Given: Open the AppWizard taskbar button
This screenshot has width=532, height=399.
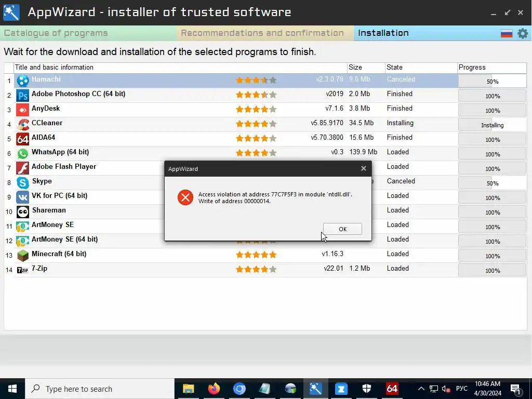Looking at the screenshot, I should [315, 389].
